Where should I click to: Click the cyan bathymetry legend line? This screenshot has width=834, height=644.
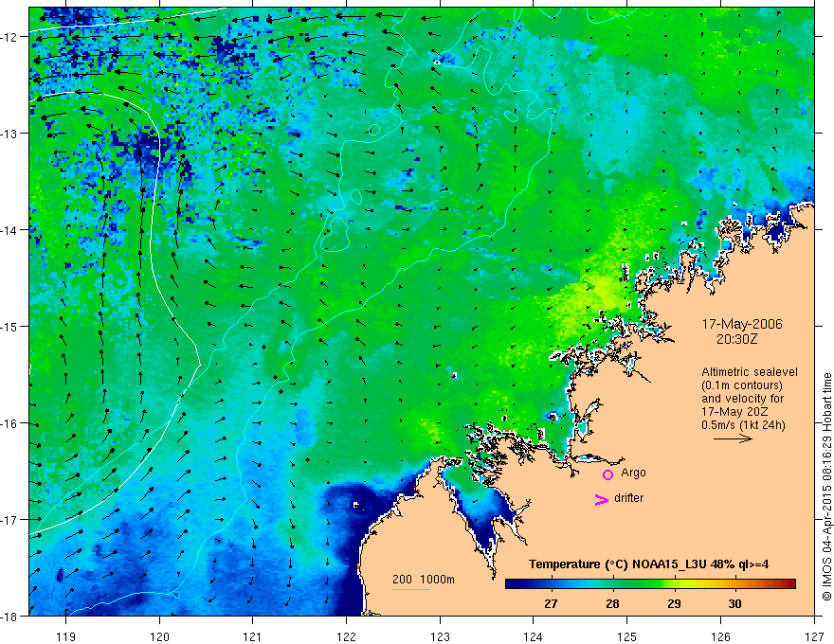411,589
